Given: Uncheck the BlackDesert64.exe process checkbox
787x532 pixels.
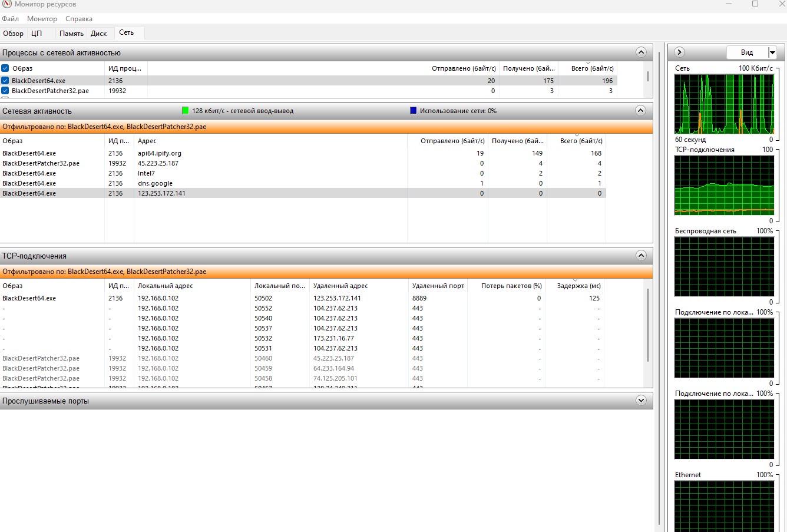Looking at the screenshot, I should pos(5,81).
